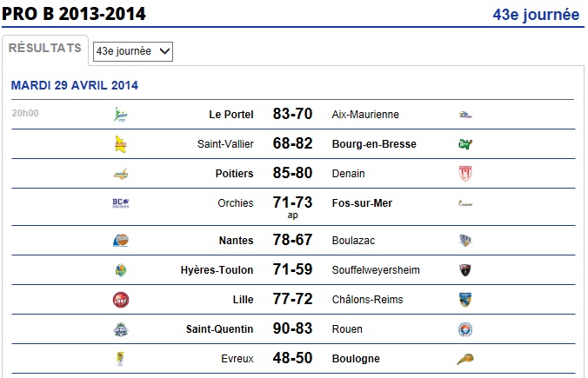Open the Evreux vs Boulogne 48-50 score
Viewport: 588px width, 378px height.
pos(292,358)
